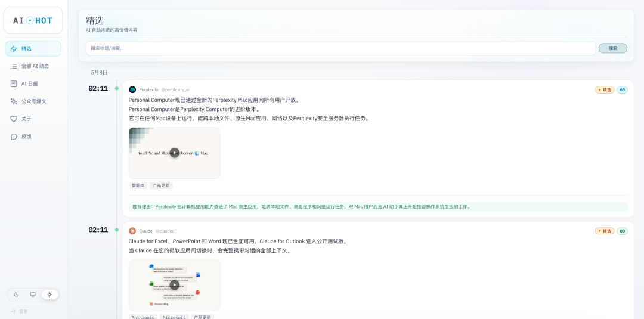This screenshot has height=319, width=644.
Task: Open 全部 AI 动态 in sidebar
Action: click(33, 66)
